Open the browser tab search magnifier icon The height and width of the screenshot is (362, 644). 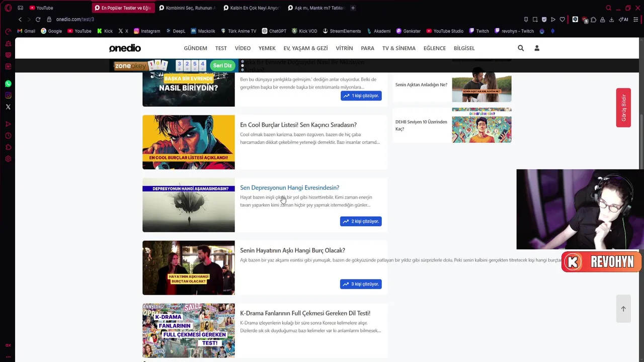(609, 8)
